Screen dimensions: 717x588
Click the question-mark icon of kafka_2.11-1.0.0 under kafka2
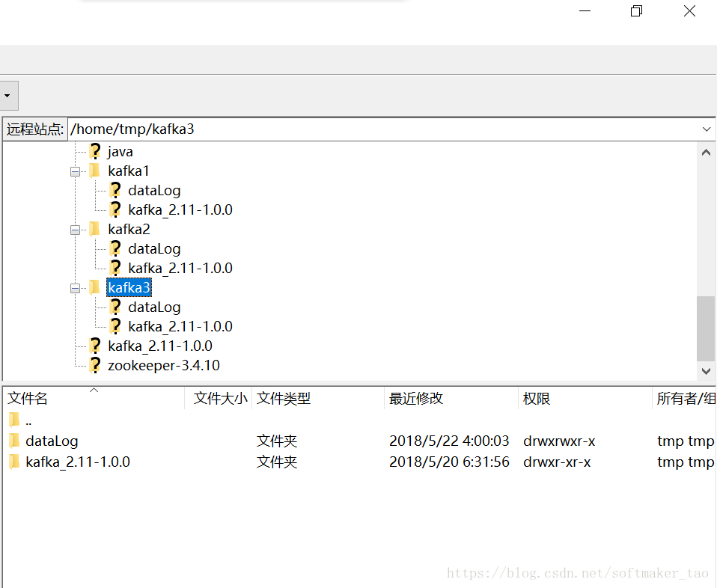click(x=115, y=268)
